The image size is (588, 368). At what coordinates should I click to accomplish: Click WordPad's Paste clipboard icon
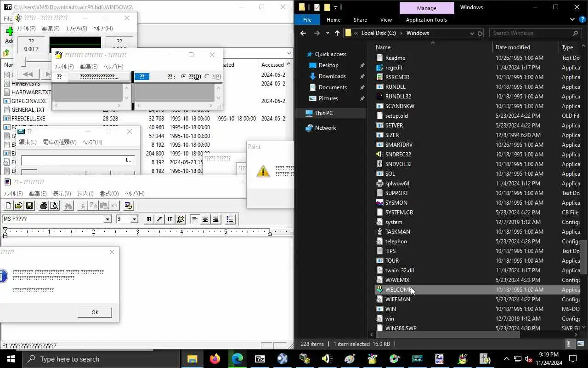tap(104, 206)
